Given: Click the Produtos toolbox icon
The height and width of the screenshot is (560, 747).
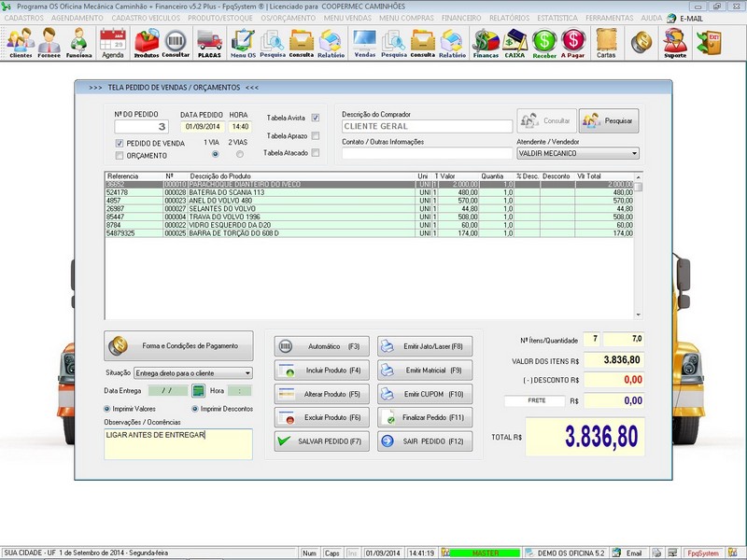Looking at the screenshot, I should point(147,42).
